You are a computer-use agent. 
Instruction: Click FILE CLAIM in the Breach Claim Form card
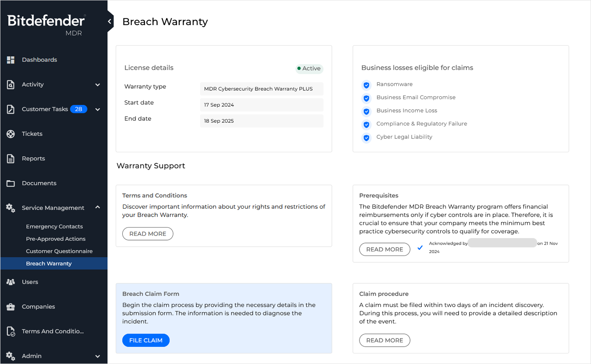point(146,340)
